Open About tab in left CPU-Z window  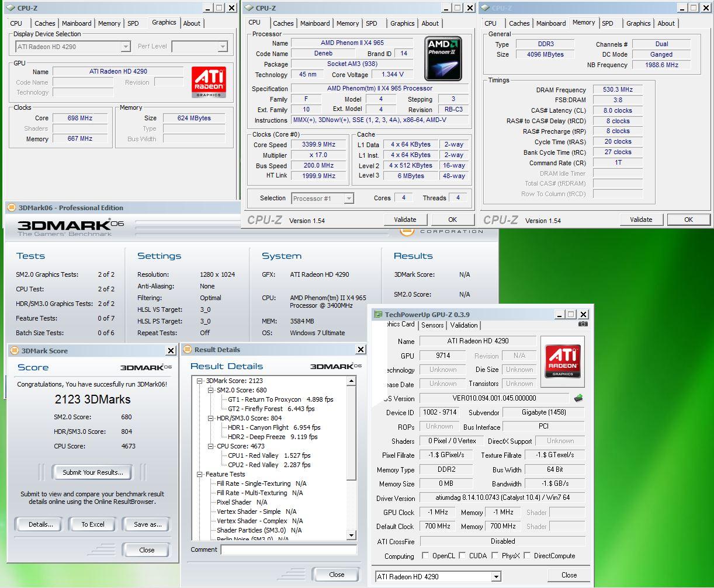click(192, 23)
